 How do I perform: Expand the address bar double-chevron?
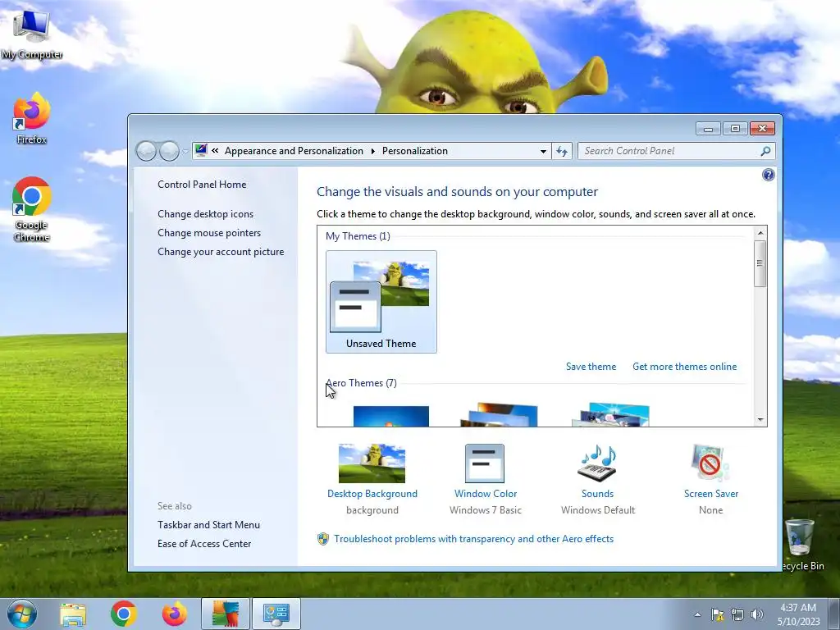[x=215, y=151]
